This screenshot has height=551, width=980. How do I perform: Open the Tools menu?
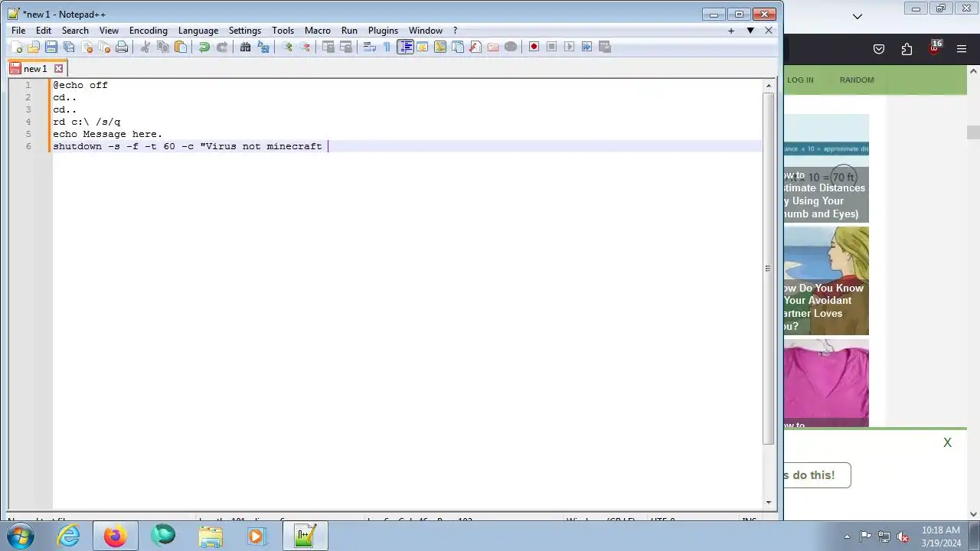pyautogui.click(x=283, y=31)
